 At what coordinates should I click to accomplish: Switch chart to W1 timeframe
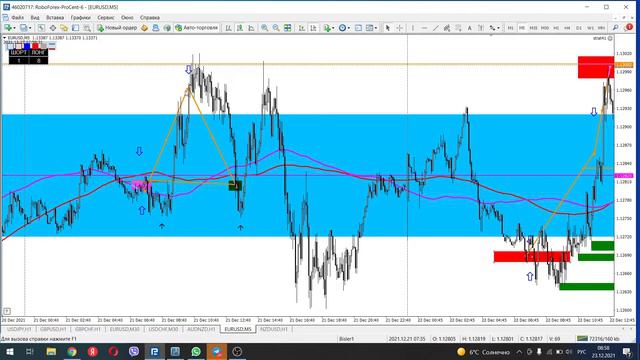(x=590, y=28)
